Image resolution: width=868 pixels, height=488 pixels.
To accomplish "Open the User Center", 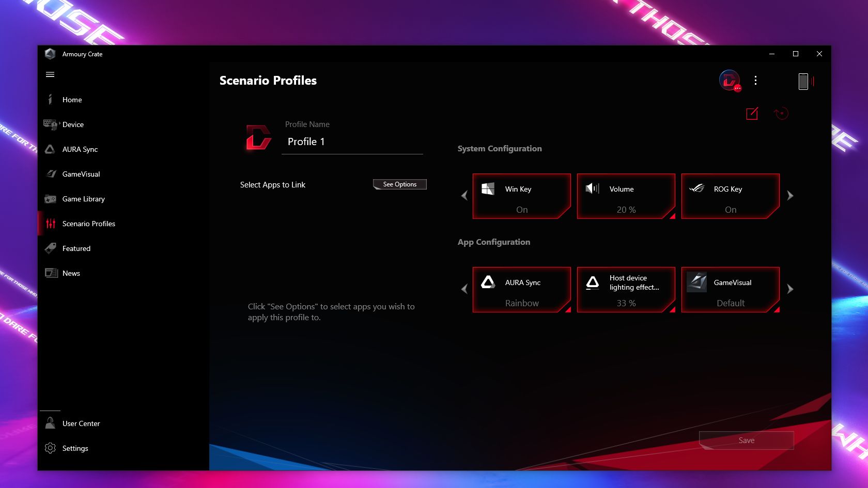I will 123,423.
